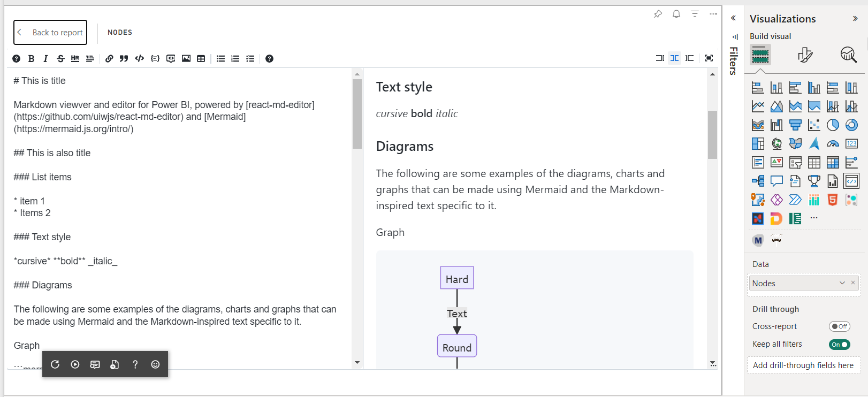Insert a table into the markdown
Screen dimensions: 868x397
(201, 59)
